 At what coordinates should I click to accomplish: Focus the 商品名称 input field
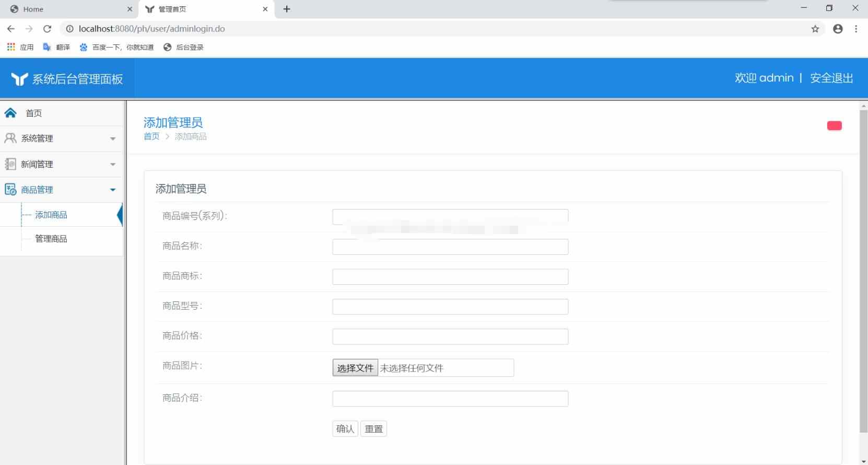coord(450,247)
